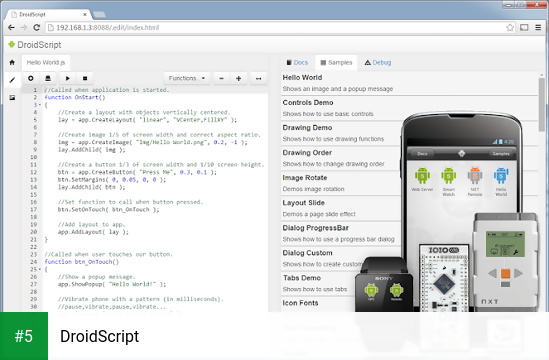Tap the Samples button on phone image
549x360 pixels.
coord(501,154)
